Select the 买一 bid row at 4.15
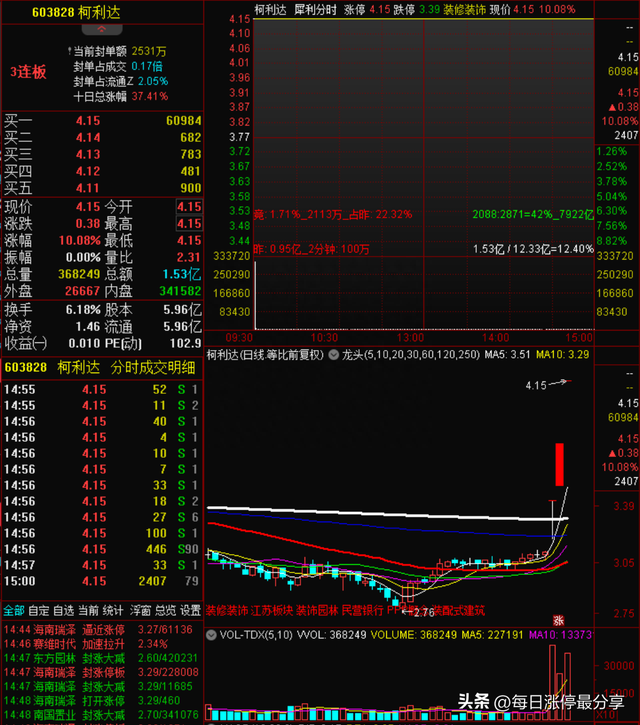Image resolution: width=640 pixels, height=725 pixels. click(x=102, y=121)
